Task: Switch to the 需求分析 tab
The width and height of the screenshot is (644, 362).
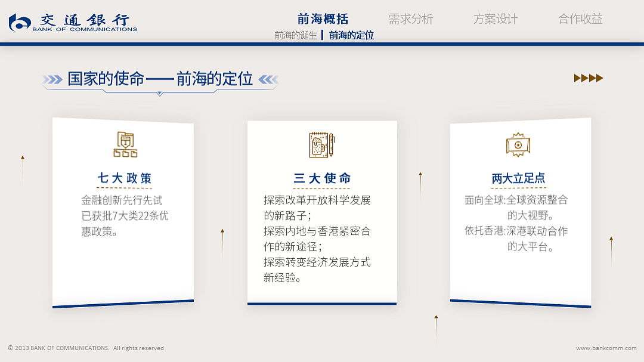Action: coord(410,18)
